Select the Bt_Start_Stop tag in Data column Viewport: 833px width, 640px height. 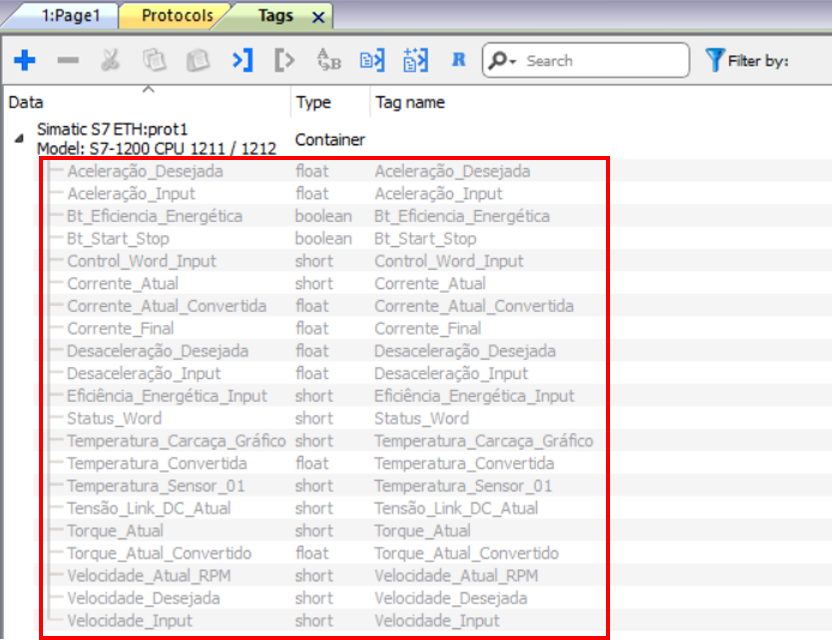pyautogui.click(x=118, y=239)
